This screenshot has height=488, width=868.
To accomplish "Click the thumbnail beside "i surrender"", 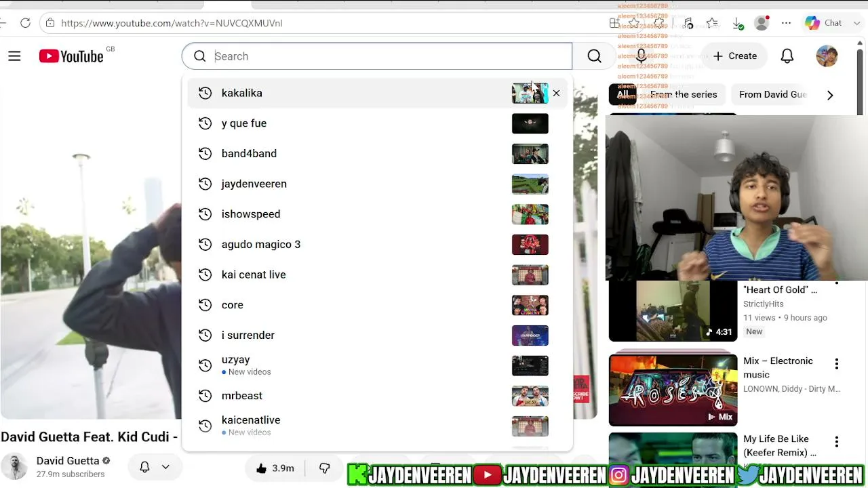I will click(x=530, y=335).
